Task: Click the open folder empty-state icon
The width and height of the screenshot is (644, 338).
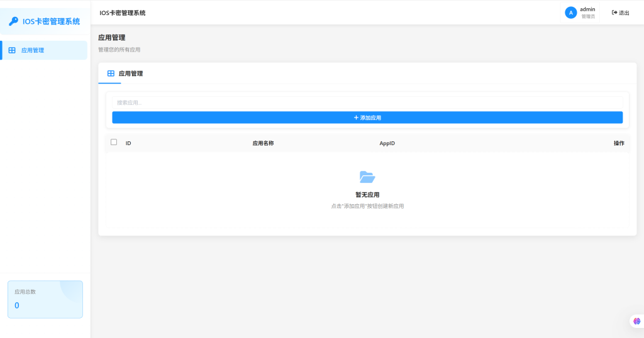Action: pyautogui.click(x=367, y=177)
